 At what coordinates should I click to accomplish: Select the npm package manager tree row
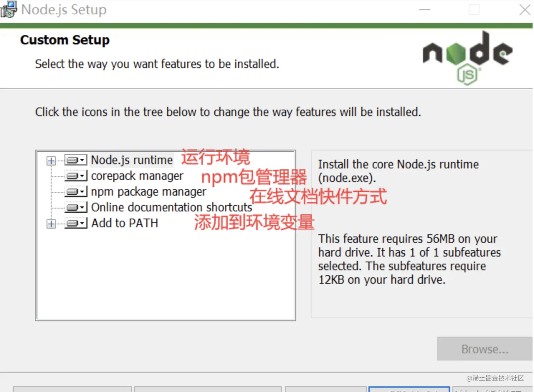click(x=148, y=192)
